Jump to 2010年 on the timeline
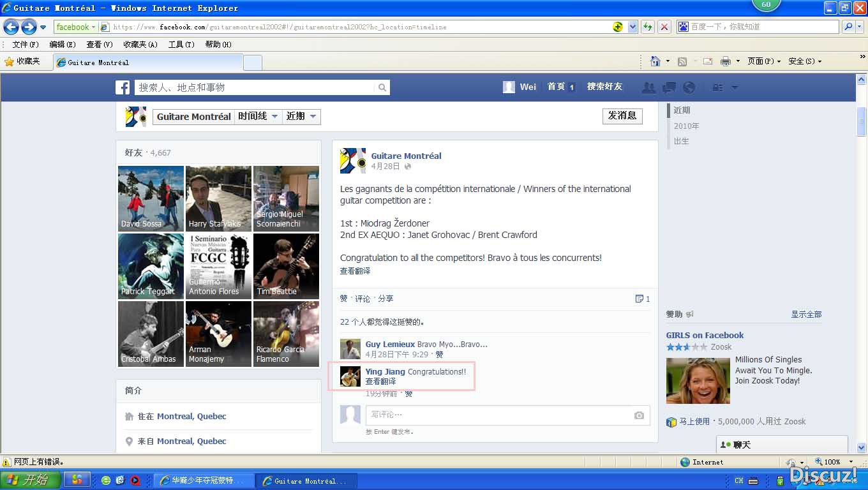Image resolution: width=868 pixels, height=490 pixels. coord(687,126)
